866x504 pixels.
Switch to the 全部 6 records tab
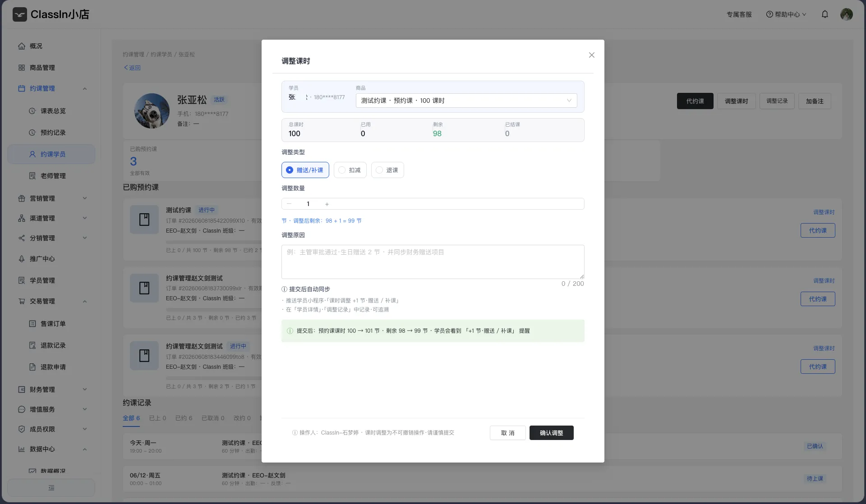131,418
